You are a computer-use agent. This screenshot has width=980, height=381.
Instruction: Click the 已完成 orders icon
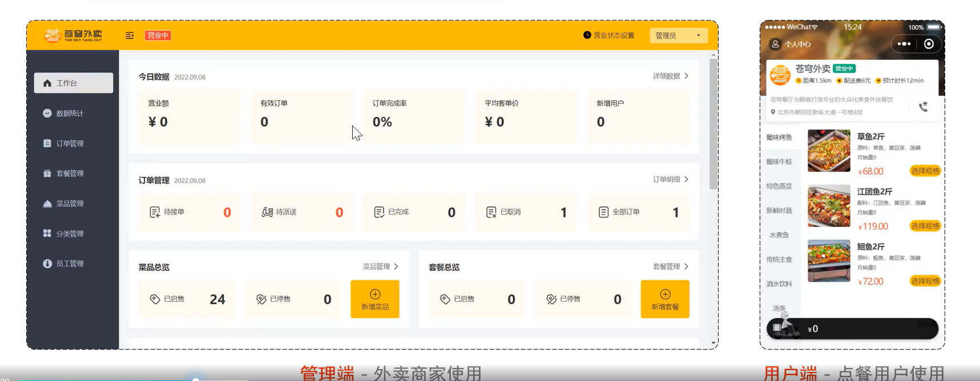coord(379,212)
